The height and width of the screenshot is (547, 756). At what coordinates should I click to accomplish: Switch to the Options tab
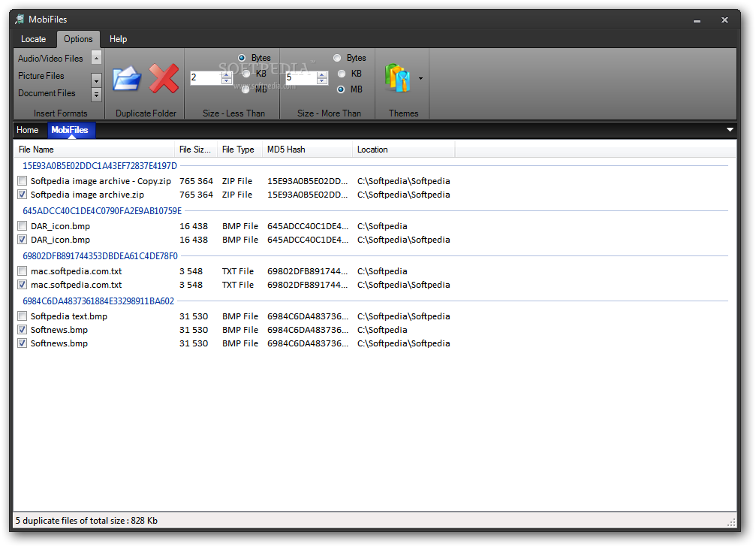click(x=78, y=39)
